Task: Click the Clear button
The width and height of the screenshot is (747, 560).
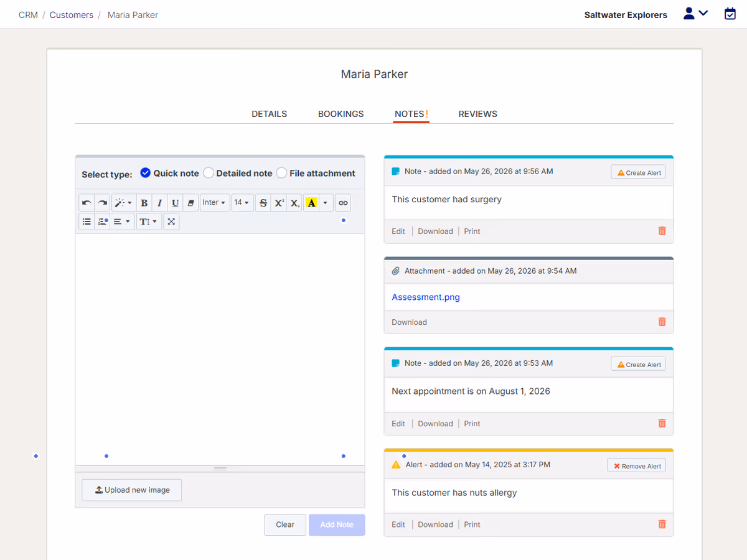Action: pyautogui.click(x=285, y=525)
